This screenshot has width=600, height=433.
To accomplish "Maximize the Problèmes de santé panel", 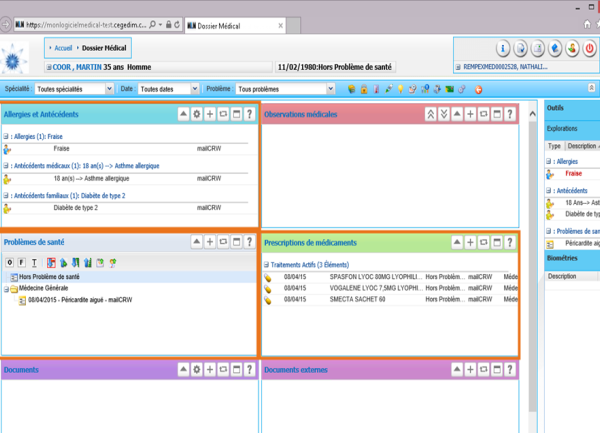I will [238, 242].
